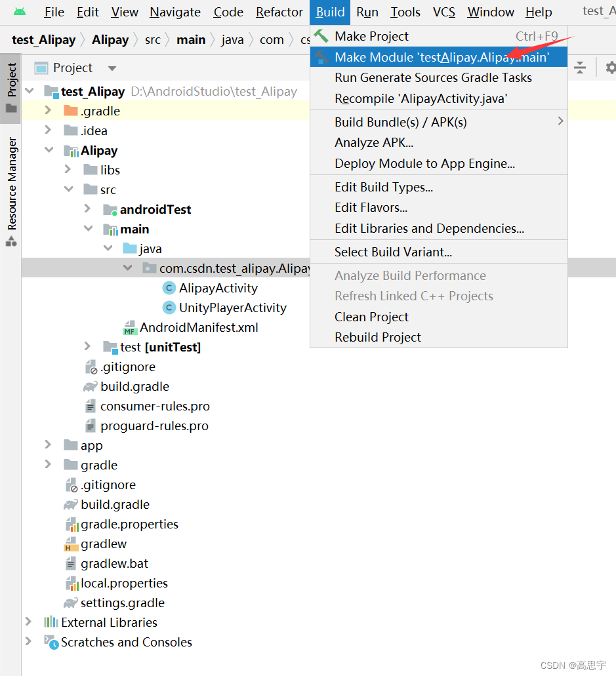The image size is (616, 676).
Task: Expand the libs folder
Action: 68,169
